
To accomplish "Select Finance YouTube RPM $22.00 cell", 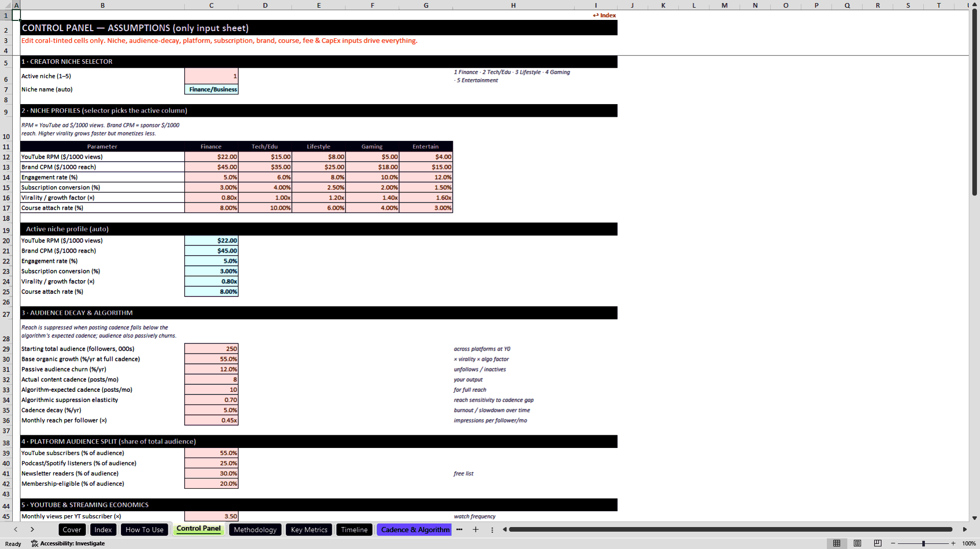I will 211,157.
